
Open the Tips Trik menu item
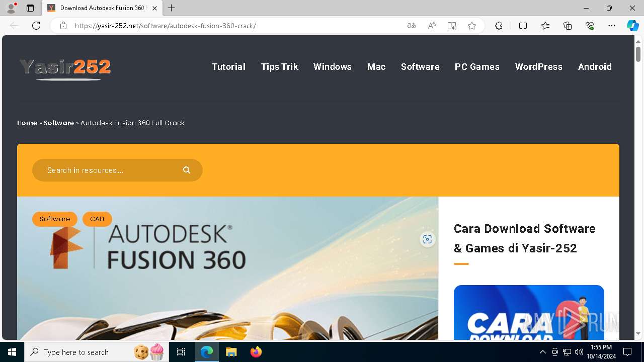coord(280,67)
